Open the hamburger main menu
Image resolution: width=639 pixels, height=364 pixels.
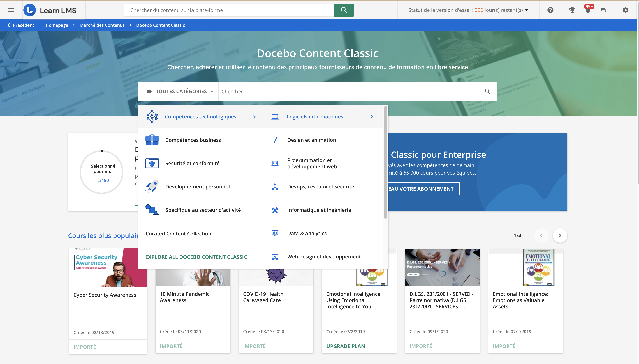point(11,10)
